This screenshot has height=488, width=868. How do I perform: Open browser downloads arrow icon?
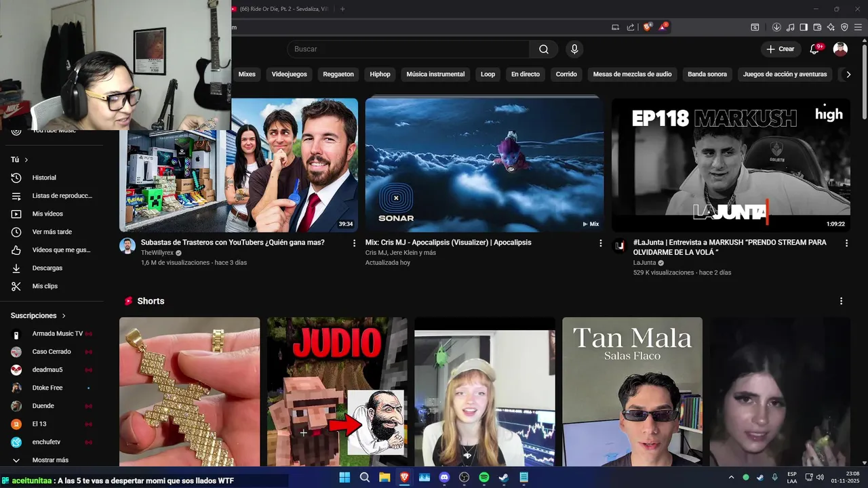coord(776,27)
